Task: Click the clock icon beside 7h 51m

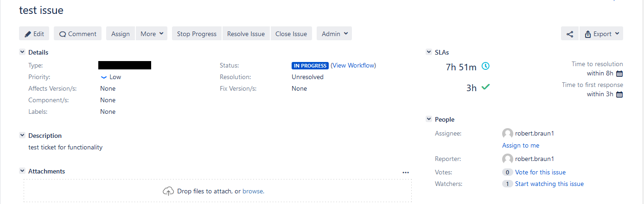Action: click(x=485, y=66)
